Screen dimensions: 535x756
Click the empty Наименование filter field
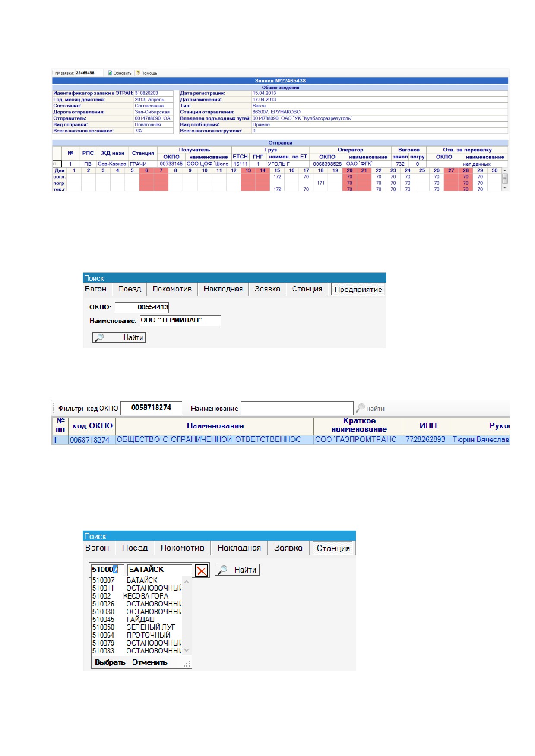click(x=298, y=408)
